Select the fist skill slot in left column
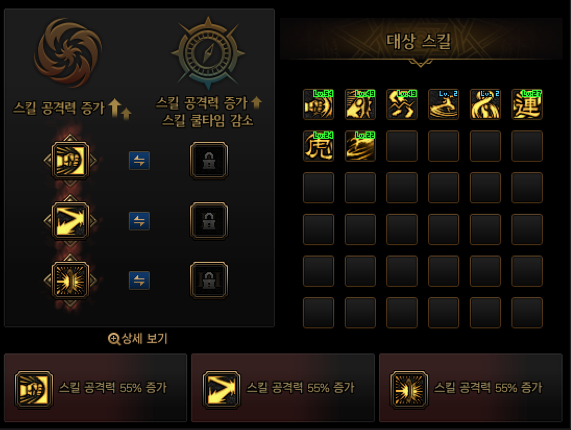The image size is (571, 430). pos(70,160)
